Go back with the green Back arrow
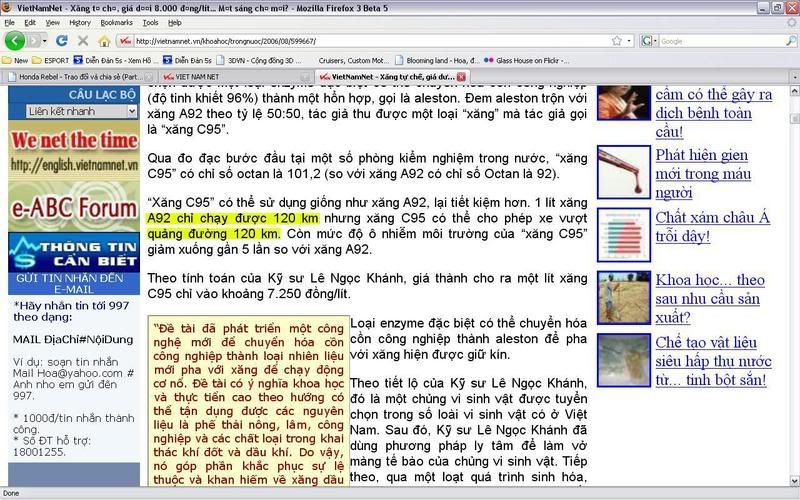 [x=15, y=41]
